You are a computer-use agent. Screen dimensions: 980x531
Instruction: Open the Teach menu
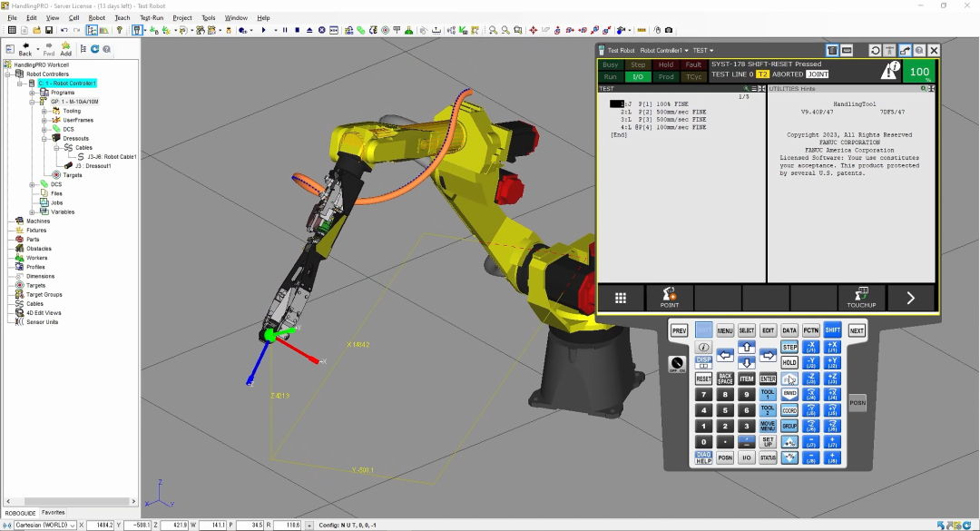point(122,17)
